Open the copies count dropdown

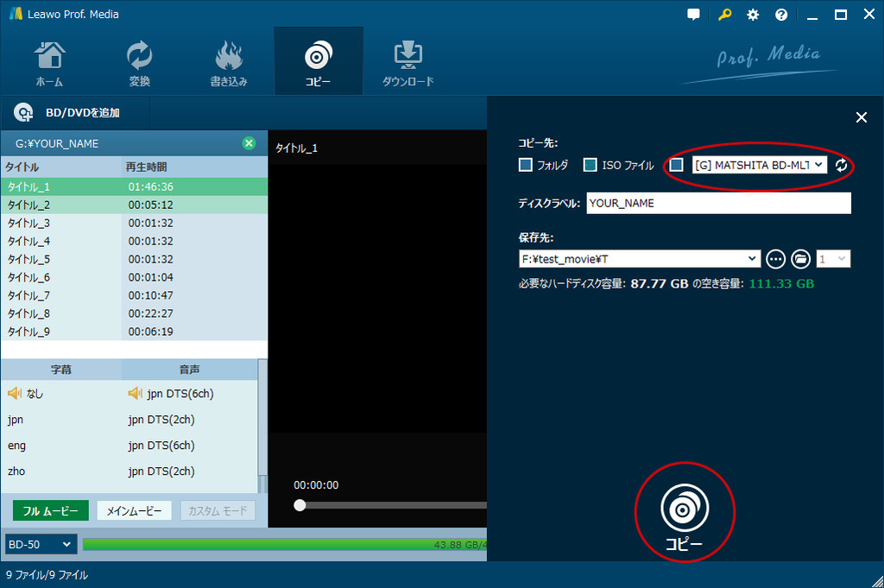(833, 259)
